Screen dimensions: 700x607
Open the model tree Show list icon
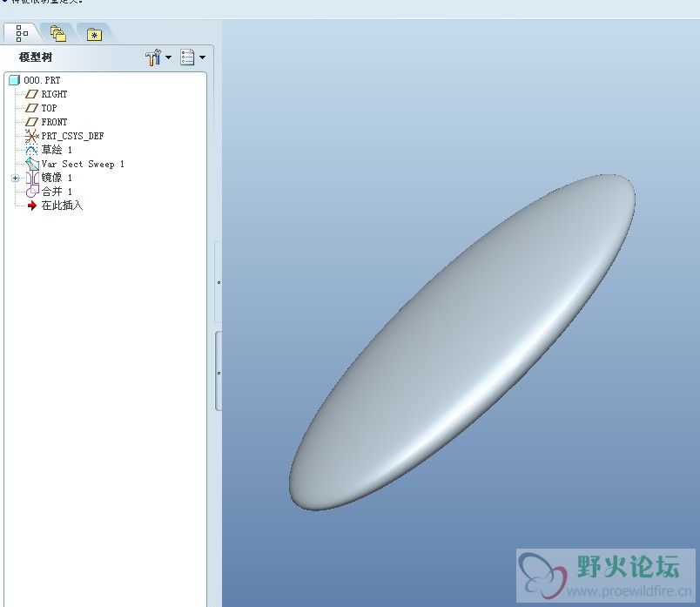[187, 57]
